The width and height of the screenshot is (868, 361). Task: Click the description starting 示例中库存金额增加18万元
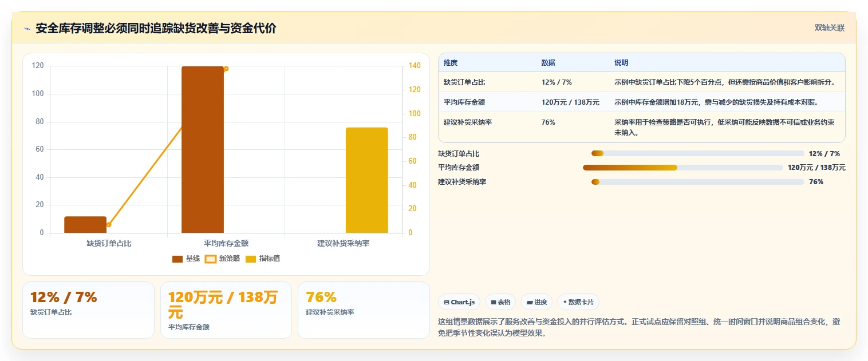717,102
